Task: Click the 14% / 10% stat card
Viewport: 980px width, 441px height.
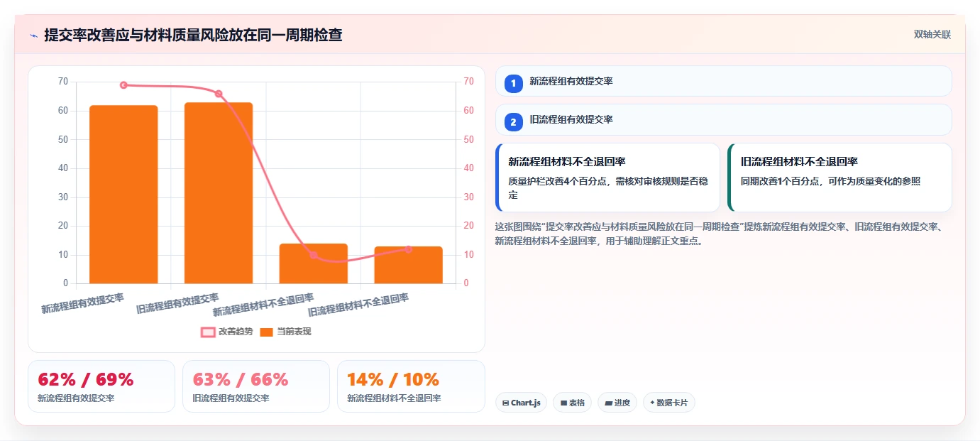Action: coord(411,386)
